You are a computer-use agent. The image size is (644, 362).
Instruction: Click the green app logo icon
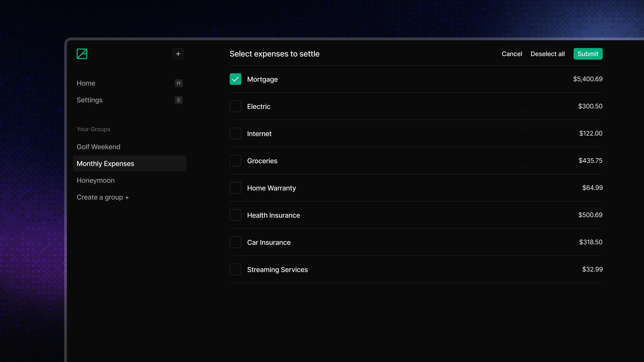pos(82,54)
